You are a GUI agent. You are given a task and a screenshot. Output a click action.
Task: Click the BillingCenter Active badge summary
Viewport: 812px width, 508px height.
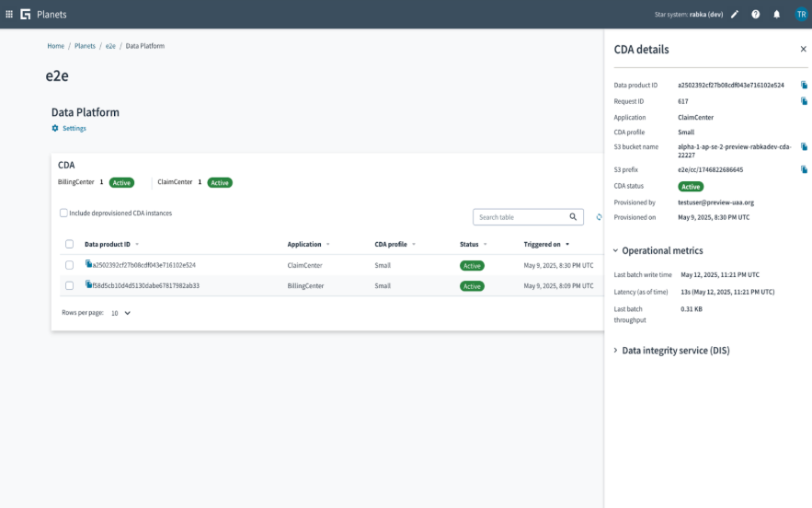click(121, 182)
